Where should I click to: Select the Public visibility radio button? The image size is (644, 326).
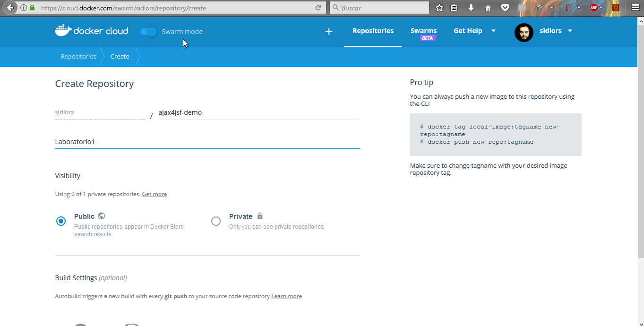coord(61,221)
